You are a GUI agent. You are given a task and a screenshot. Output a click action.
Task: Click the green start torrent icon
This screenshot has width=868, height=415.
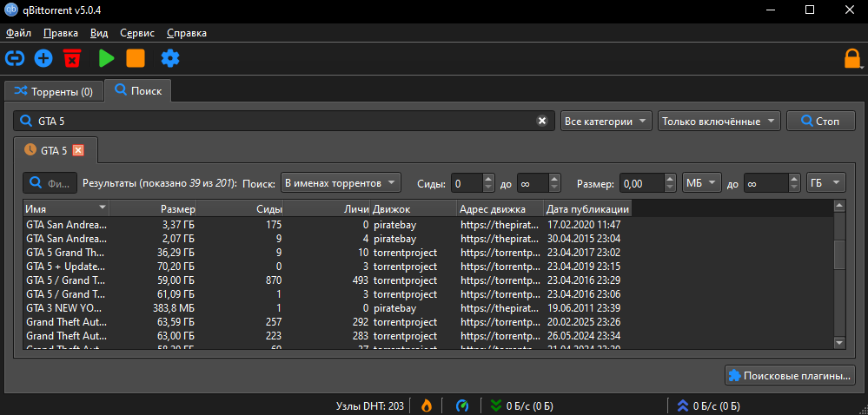point(106,58)
